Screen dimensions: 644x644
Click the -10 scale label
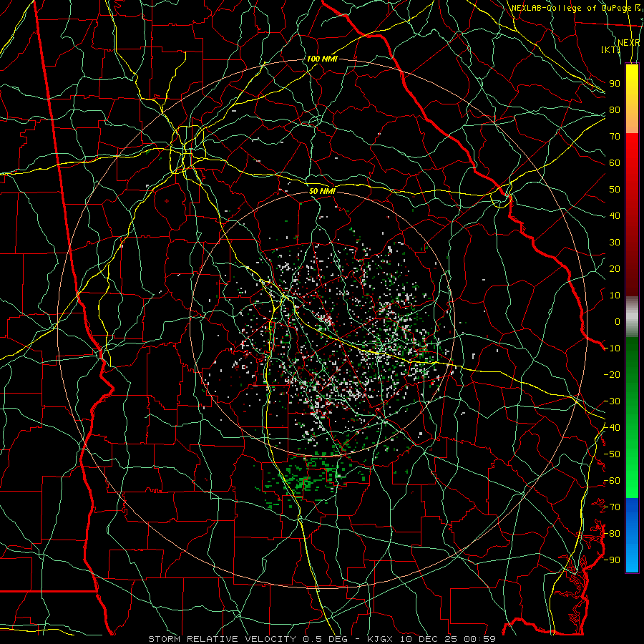[x=612, y=348]
